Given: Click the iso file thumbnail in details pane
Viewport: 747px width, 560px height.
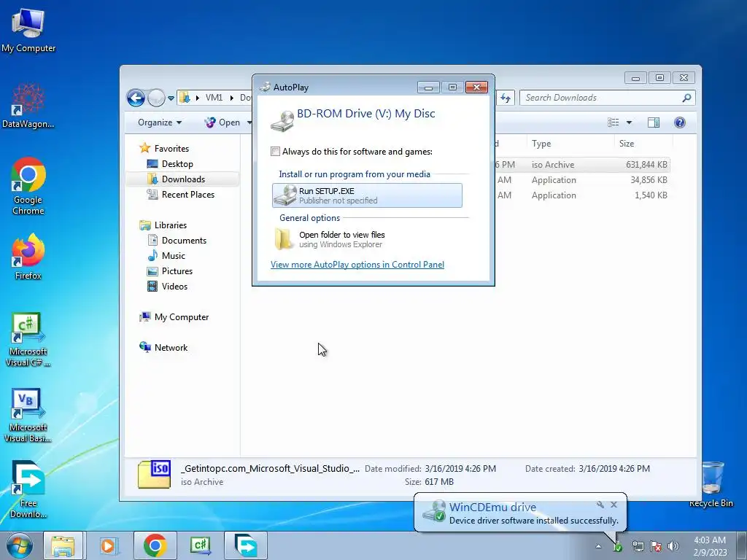Looking at the screenshot, I should tap(155, 474).
